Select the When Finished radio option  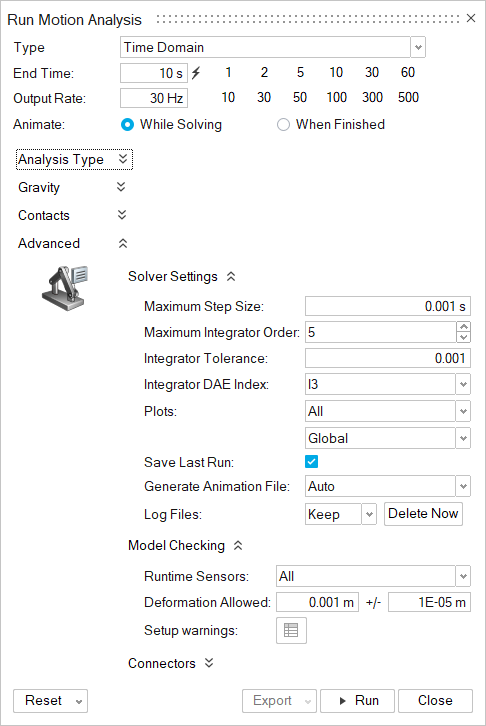point(283,125)
